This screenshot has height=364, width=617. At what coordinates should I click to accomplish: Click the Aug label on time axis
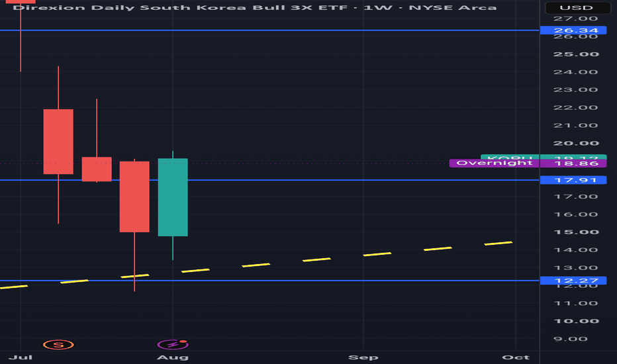coord(173,357)
